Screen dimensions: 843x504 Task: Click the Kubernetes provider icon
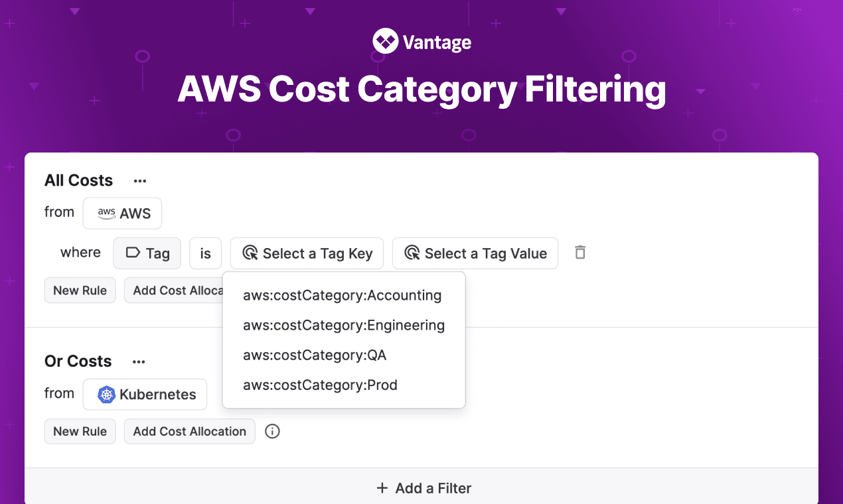pyautogui.click(x=106, y=394)
